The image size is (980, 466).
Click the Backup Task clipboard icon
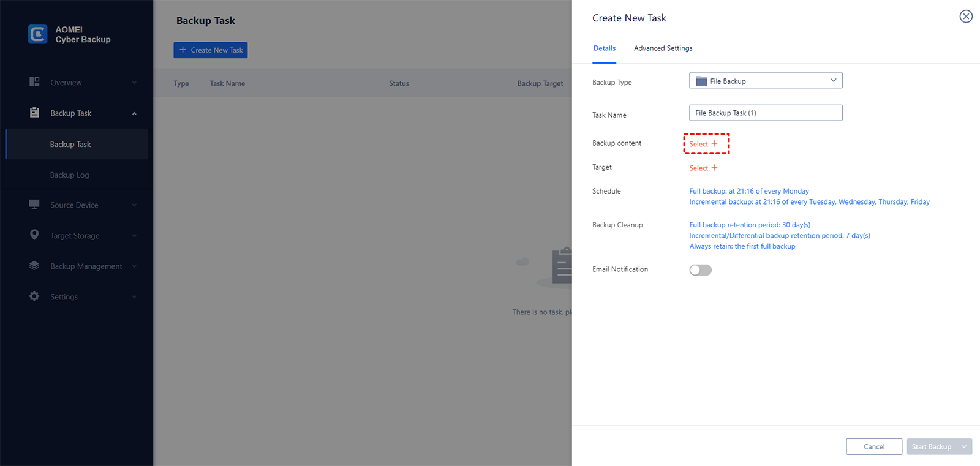34,113
